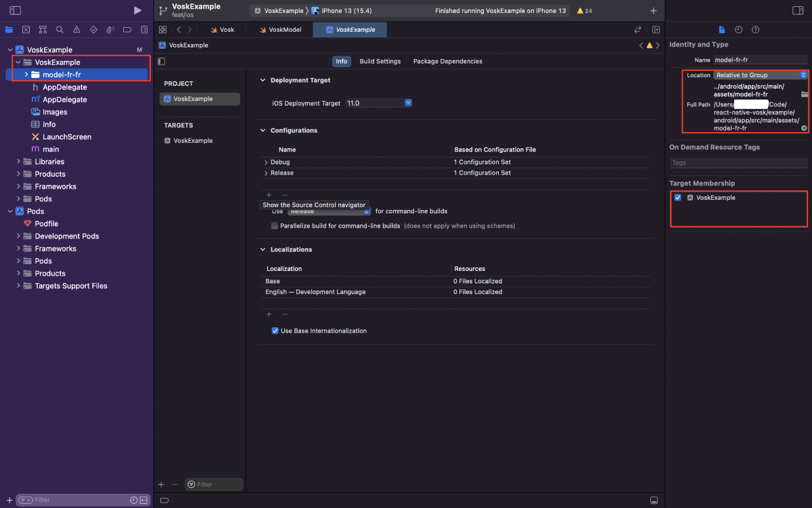Image resolution: width=812 pixels, height=508 pixels.
Task: Open the Find navigator
Action: [60, 30]
